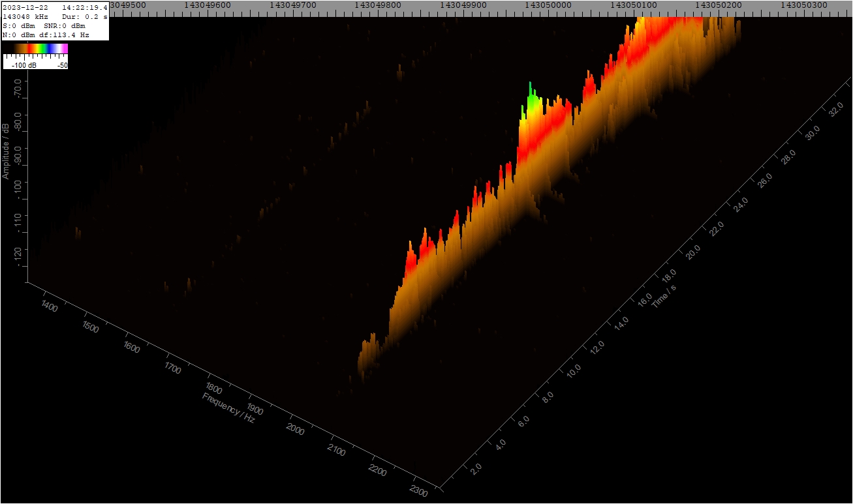Image resolution: width=853 pixels, height=504 pixels.
Task: Click the -70.0 amplitude axis label
Action: [18, 88]
